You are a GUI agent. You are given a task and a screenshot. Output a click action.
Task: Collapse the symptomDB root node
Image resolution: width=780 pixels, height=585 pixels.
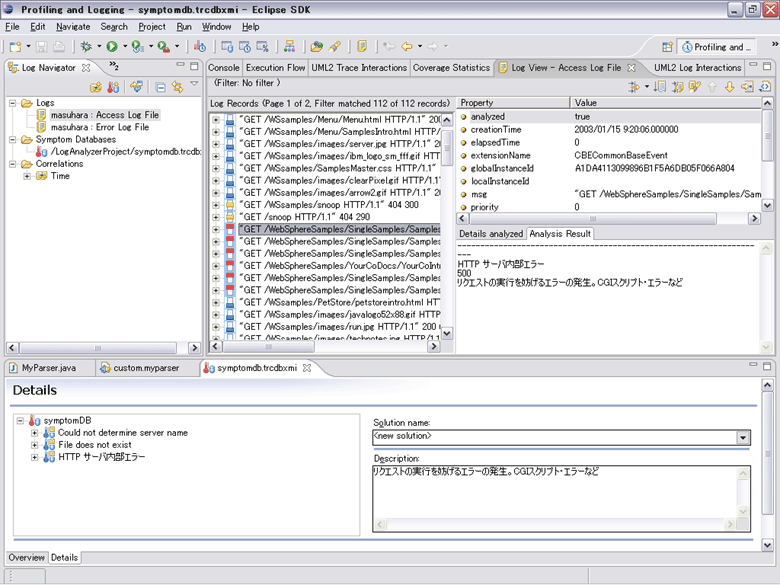coord(20,421)
